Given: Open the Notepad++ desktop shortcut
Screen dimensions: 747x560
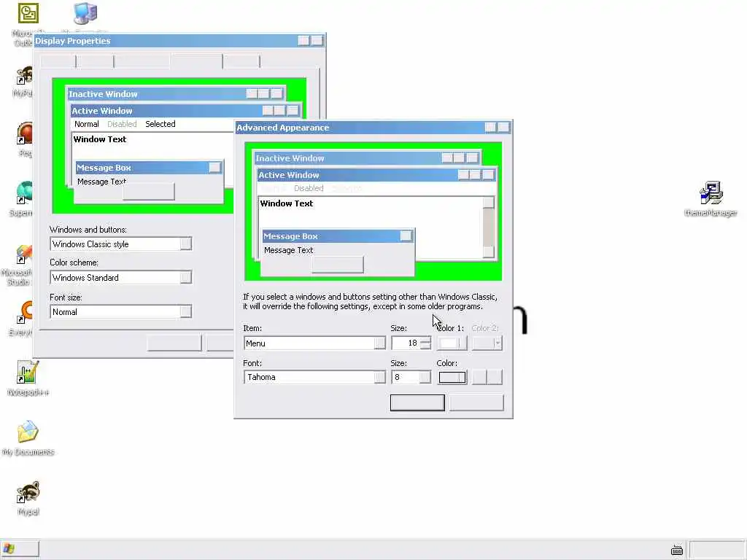Looking at the screenshot, I should 27,373.
